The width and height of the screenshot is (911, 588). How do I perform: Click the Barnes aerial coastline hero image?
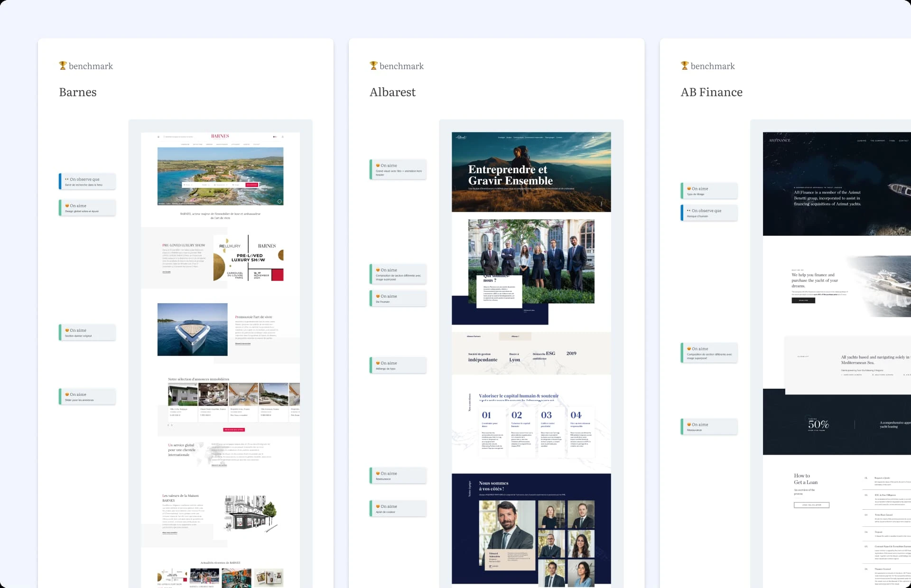pyautogui.click(x=220, y=176)
